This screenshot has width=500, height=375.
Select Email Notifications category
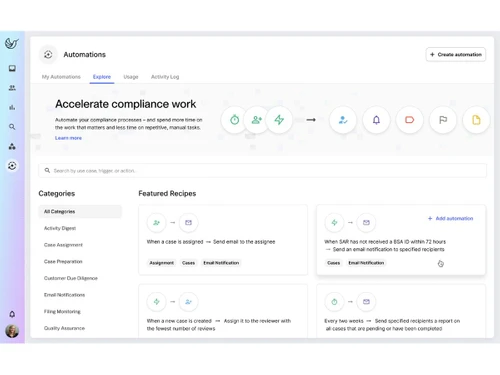click(x=64, y=295)
